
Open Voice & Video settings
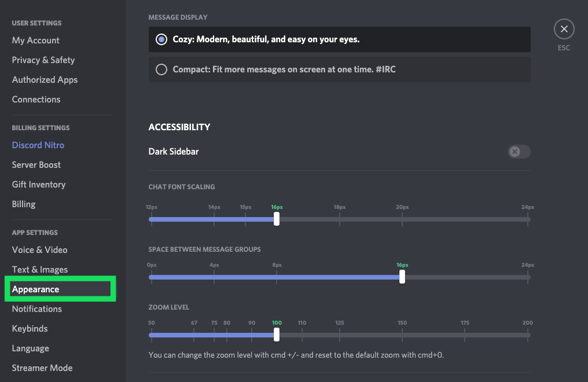[39, 250]
